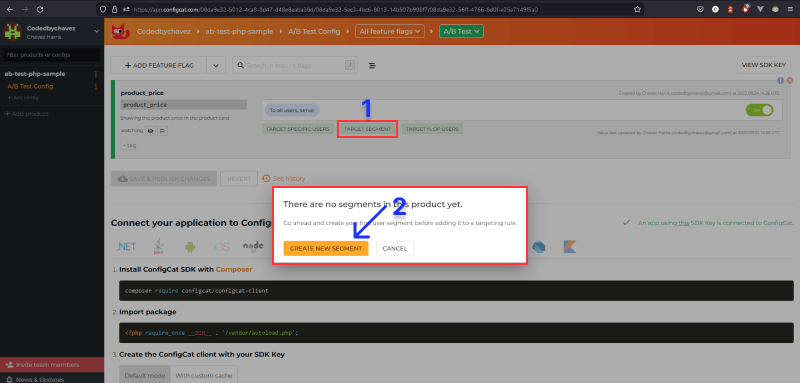Click the red delete icon on flag card

[x=790, y=81]
